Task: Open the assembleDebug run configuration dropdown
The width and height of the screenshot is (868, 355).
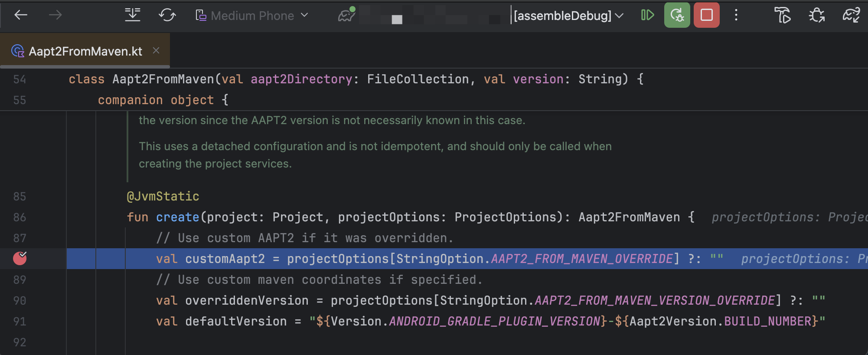Action: (568, 16)
